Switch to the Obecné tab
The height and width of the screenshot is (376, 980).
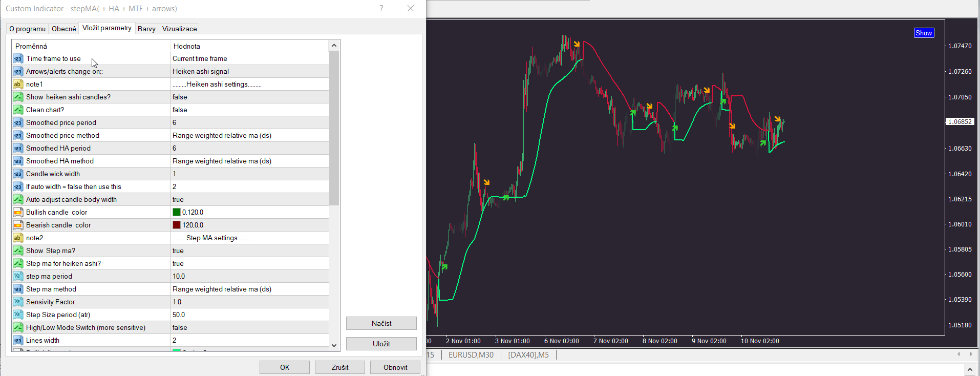point(64,29)
